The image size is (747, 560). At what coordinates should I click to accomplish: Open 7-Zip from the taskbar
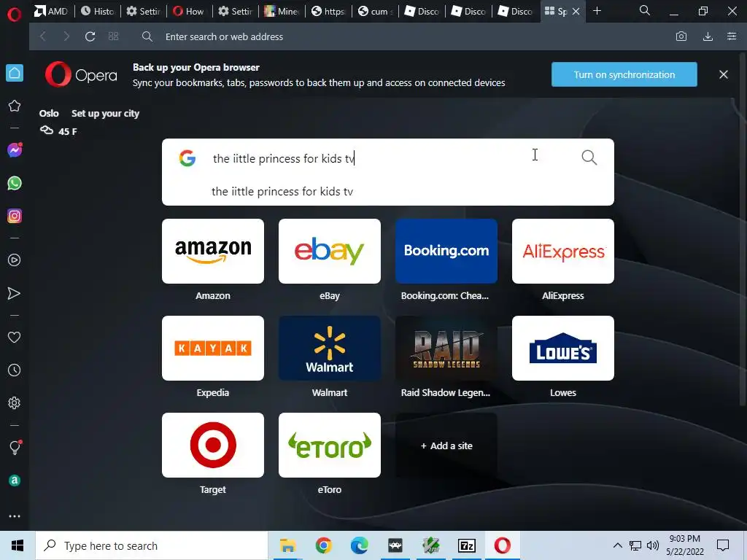pyautogui.click(x=466, y=545)
